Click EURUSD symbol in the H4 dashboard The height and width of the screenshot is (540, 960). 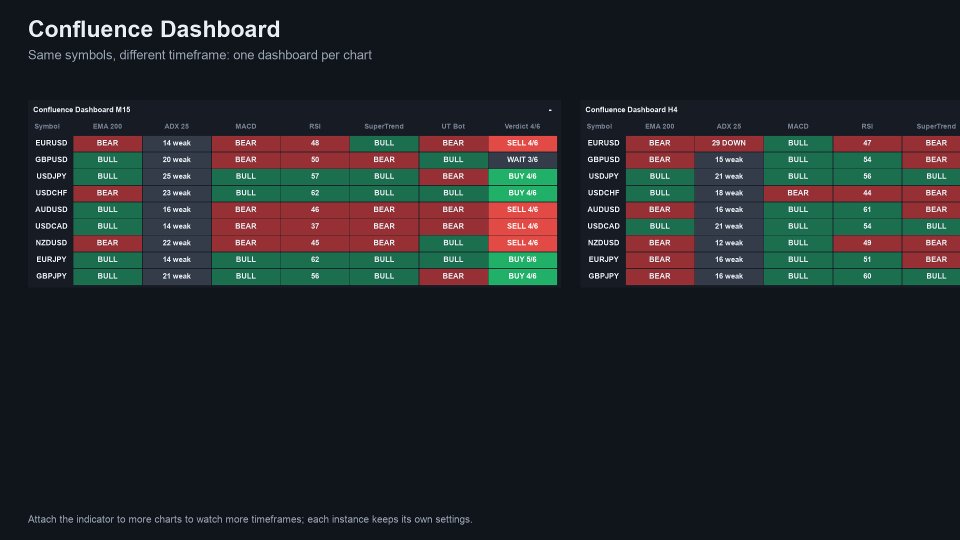(604, 143)
